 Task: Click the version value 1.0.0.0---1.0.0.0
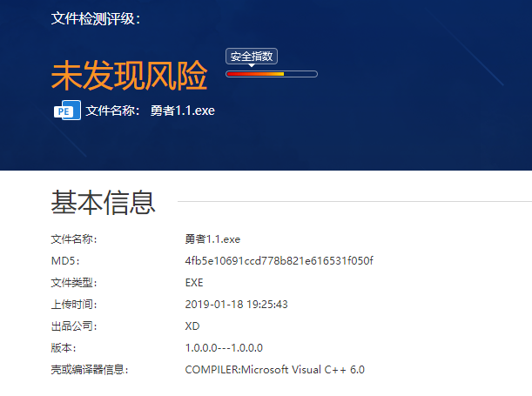tap(224, 348)
